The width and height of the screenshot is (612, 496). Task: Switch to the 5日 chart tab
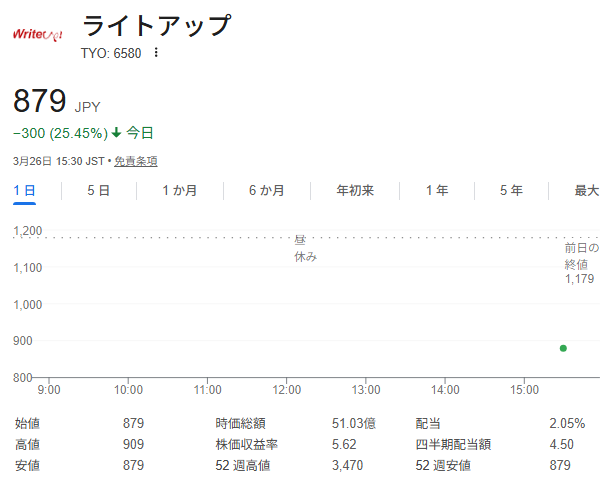[98, 190]
